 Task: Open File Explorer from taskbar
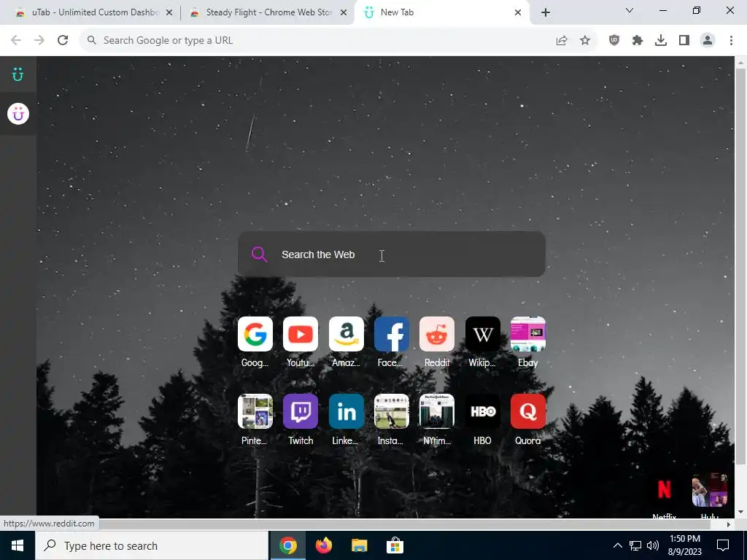click(359, 545)
